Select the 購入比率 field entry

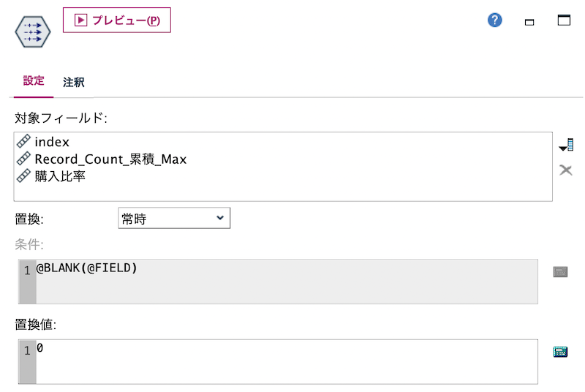coord(60,176)
